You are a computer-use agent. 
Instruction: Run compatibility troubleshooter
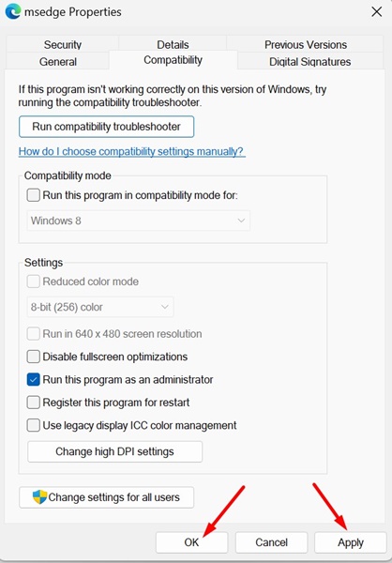(106, 127)
